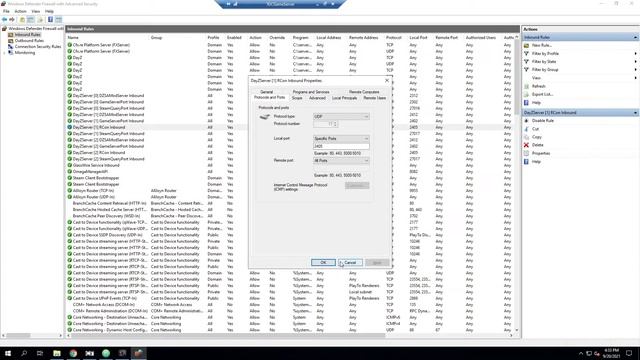
Task: Expand Filter by State submenu arrow
Action: 636,62
